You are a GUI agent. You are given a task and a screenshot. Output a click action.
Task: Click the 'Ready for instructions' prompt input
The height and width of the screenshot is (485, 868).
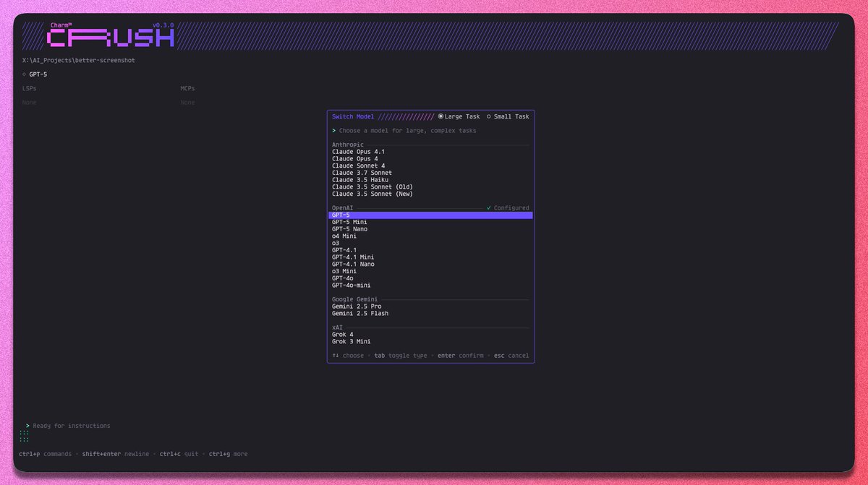[x=72, y=426]
